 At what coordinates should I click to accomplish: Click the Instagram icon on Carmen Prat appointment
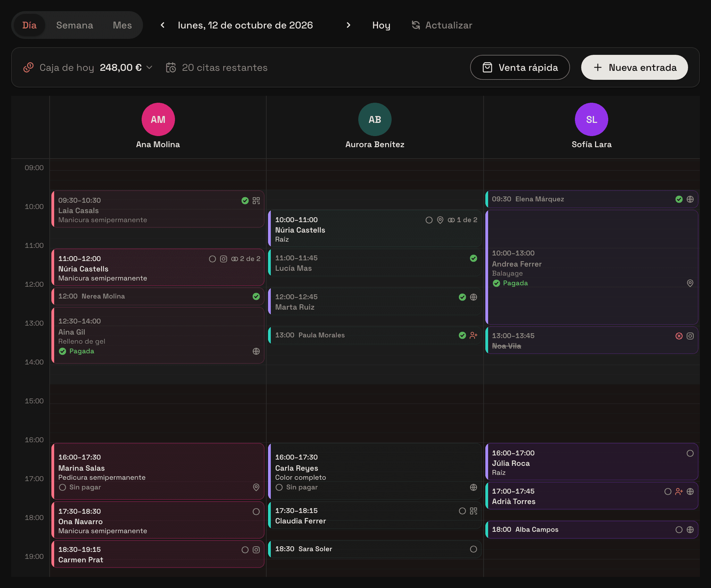(256, 550)
